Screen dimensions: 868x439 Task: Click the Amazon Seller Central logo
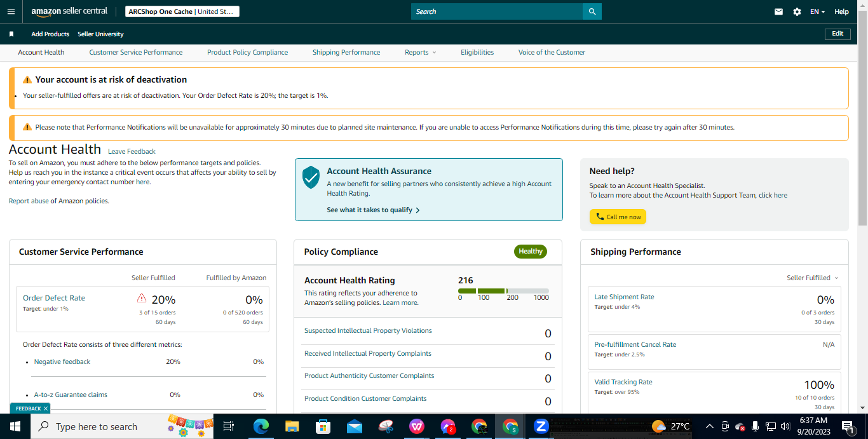pos(69,12)
